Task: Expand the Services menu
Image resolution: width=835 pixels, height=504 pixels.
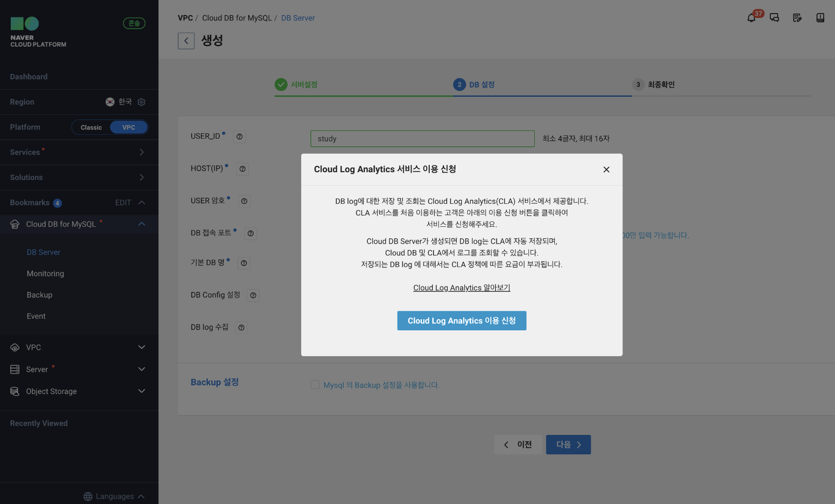Action: pos(142,152)
